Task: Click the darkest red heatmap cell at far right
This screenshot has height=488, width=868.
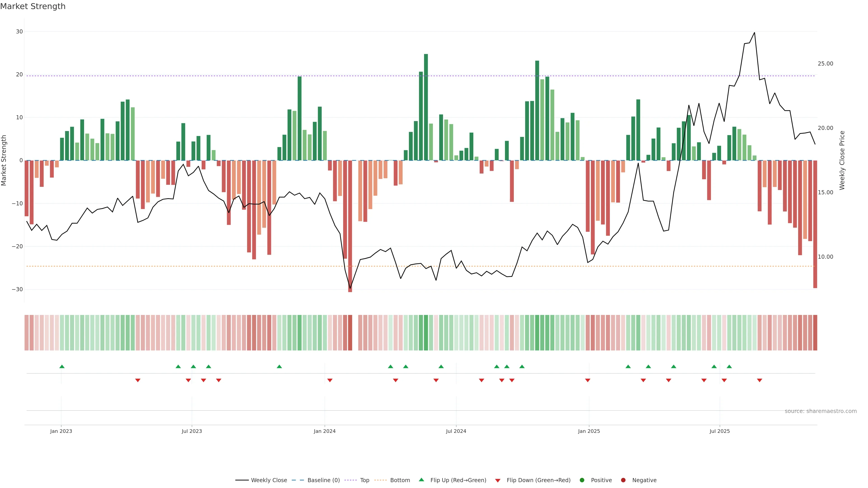Action: coord(815,332)
